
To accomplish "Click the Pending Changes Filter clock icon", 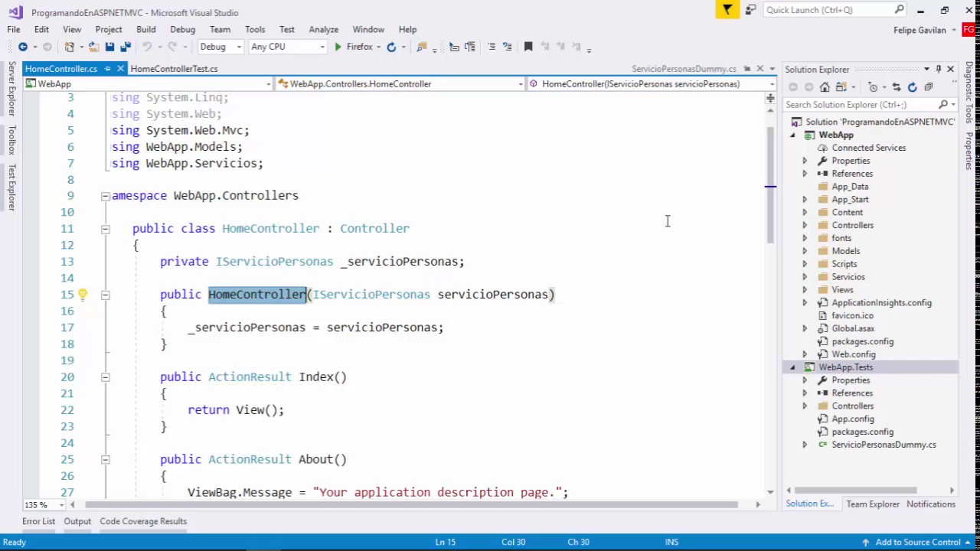I will coord(873,86).
